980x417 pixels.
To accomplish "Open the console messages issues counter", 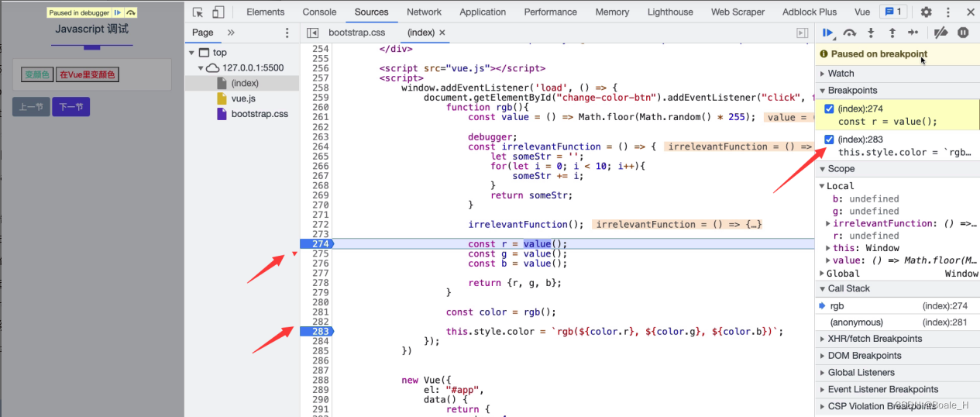I will click(894, 12).
